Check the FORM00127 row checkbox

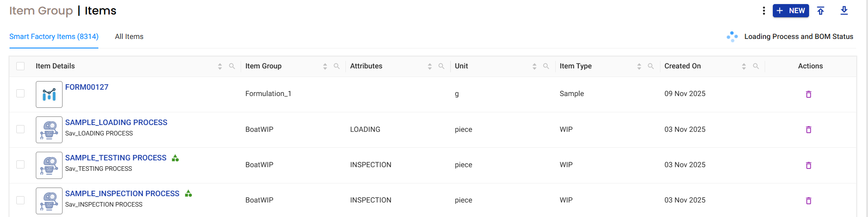click(20, 93)
